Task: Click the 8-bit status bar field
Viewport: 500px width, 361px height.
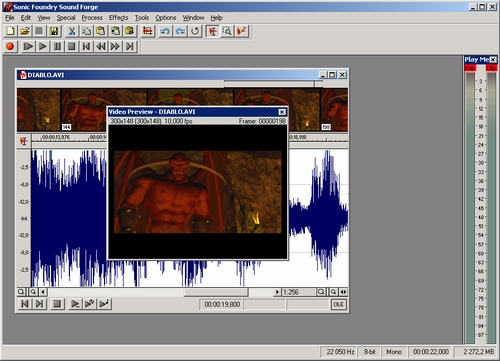Action: (x=369, y=352)
